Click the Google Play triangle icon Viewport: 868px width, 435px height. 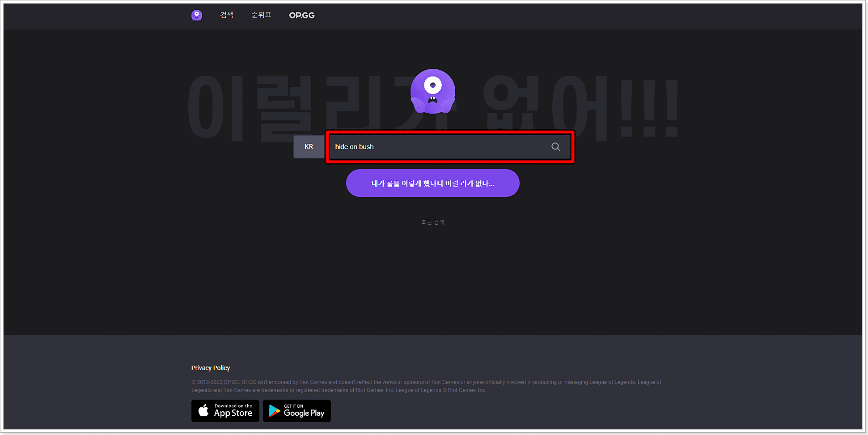(x=274, y=410)
